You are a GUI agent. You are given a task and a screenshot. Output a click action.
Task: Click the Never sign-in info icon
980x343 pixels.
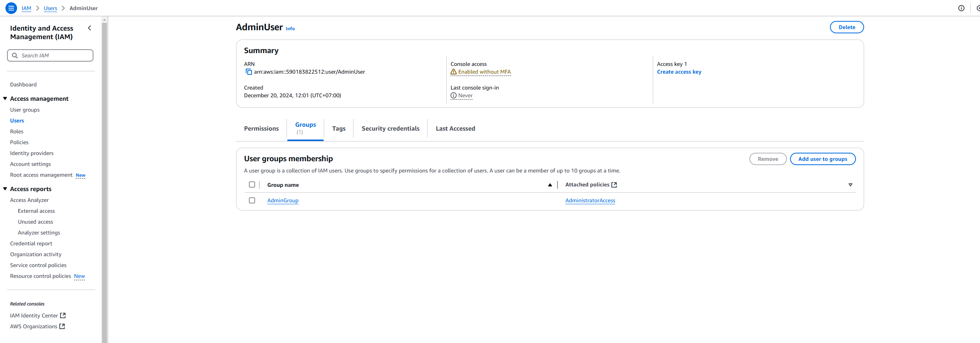click(x=453, y=95)
